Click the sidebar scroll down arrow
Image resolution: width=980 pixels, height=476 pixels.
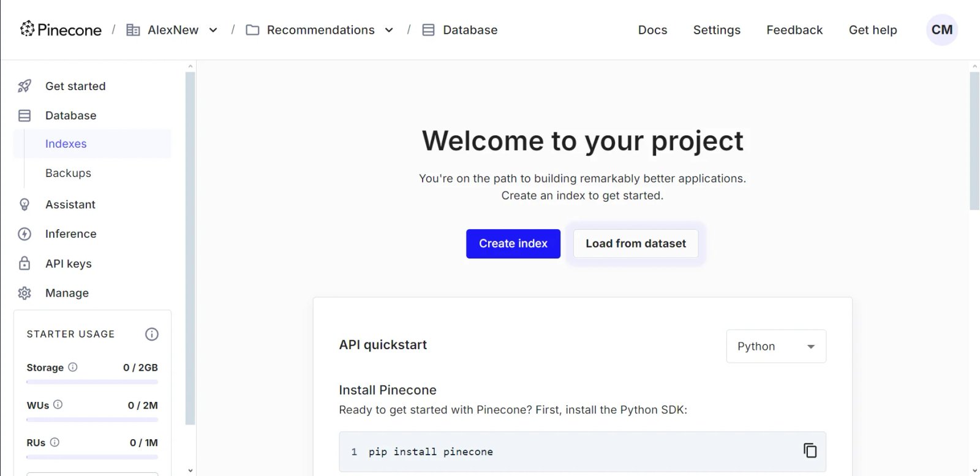point(190,470)
